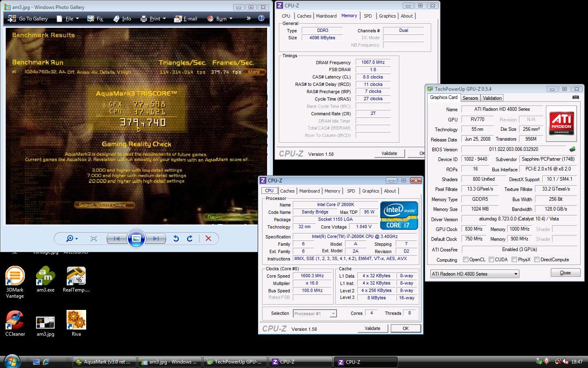588x368 pixels.
Task: Rotate photo counterclockwise
Action: (176, 238)
